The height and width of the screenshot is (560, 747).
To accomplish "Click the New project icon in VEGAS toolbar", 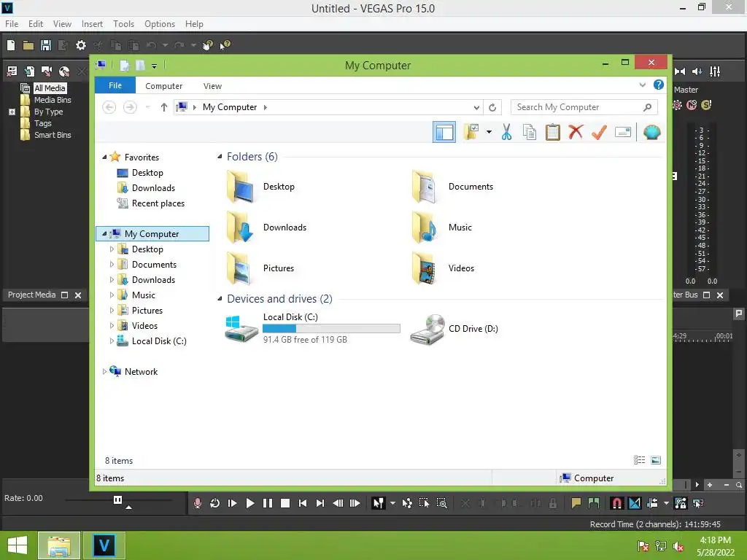I will click(x=11, y=45).
